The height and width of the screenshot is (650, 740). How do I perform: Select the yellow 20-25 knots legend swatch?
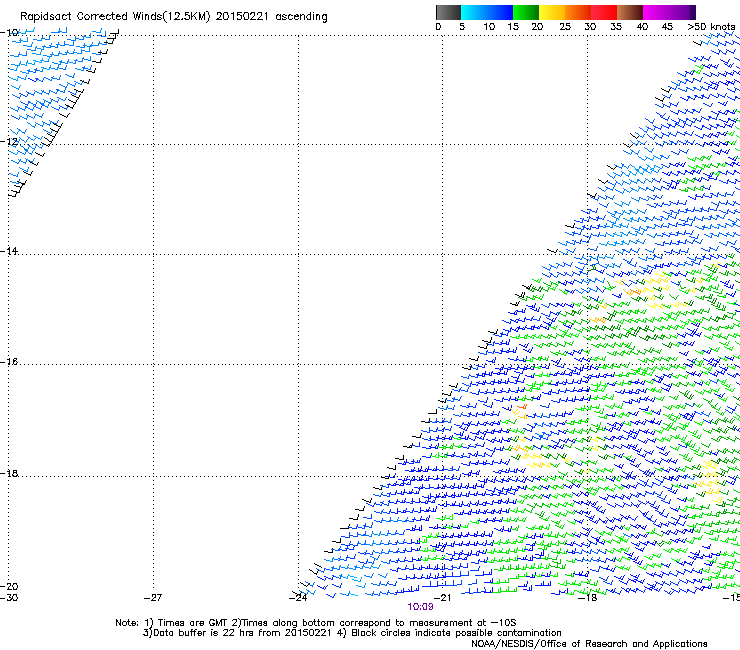point(552,12)
